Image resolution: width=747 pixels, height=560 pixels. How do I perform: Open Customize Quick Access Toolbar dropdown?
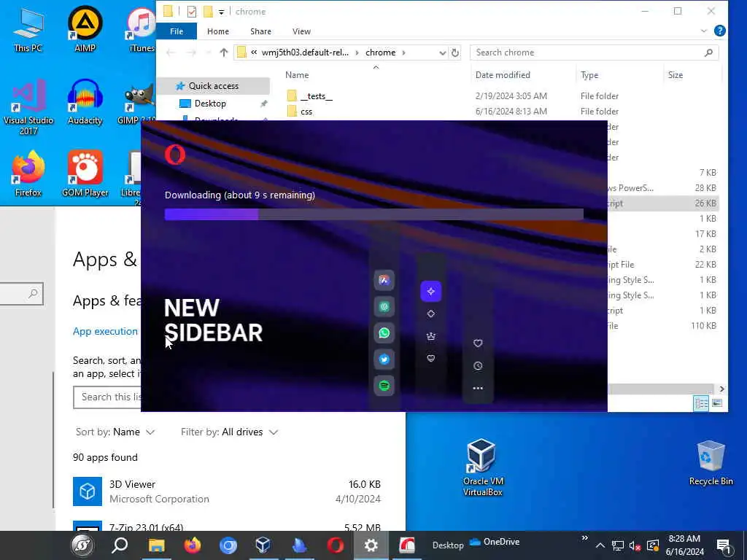coord(221,12)
